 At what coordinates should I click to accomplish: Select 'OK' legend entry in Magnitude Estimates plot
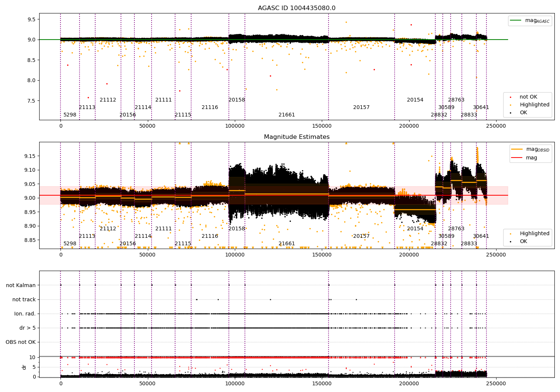tap(523, 242)
